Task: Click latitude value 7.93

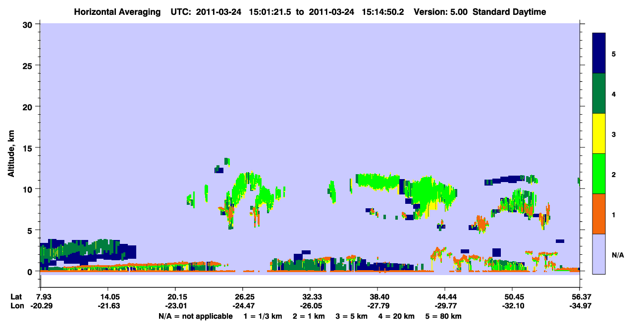Action: [x=40, y=297]
